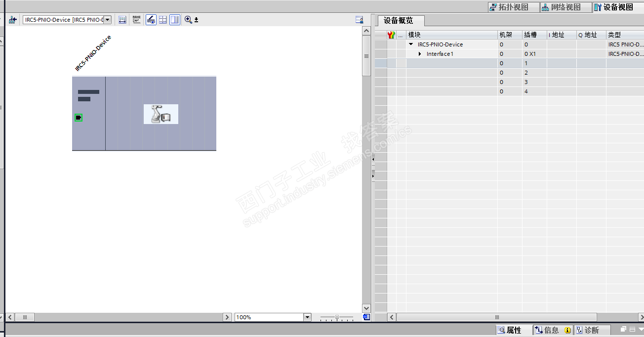Click the yellow info indicator beside 信息
Viewport: 644px width, 337px height.
(568, 330)
